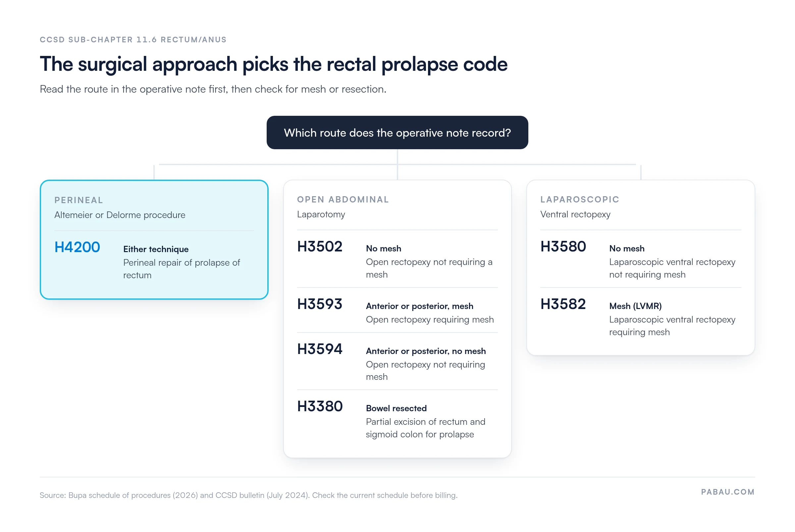Click 'Altemeier or Delorme procedure' text
Image resolution: width=795 pixels, height=532 pixels.
[x=120, y=215]
